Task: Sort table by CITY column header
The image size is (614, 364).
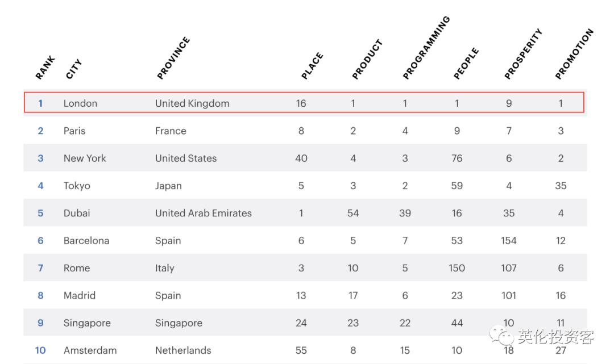Action: (x=74, y=69)
